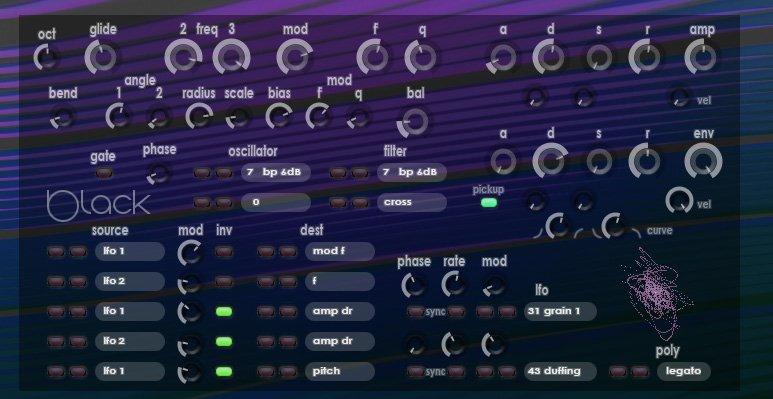Image resolution: width=773 pixels, height=399 pixels.
Task: Click the vel knob beside the env row
Action: click(679, 200)
